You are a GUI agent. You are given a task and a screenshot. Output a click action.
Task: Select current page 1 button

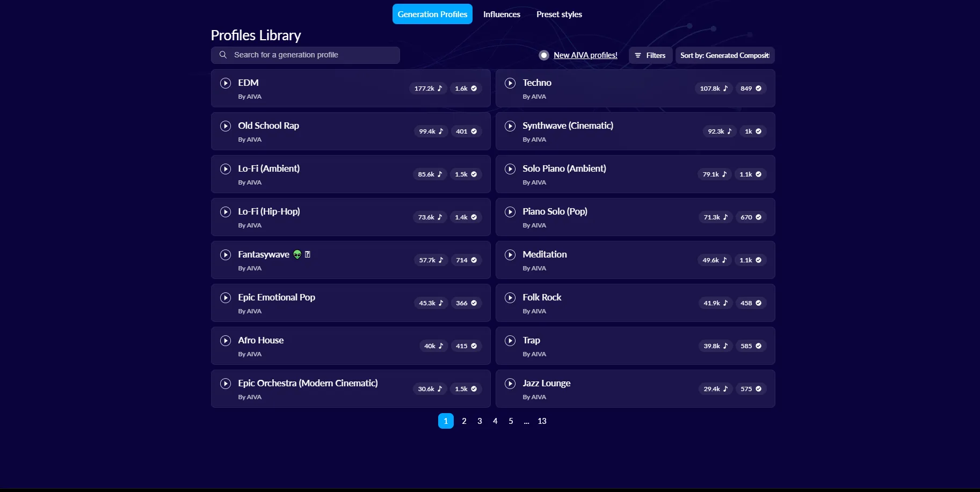pyautogui.click(x=446, y=421)
